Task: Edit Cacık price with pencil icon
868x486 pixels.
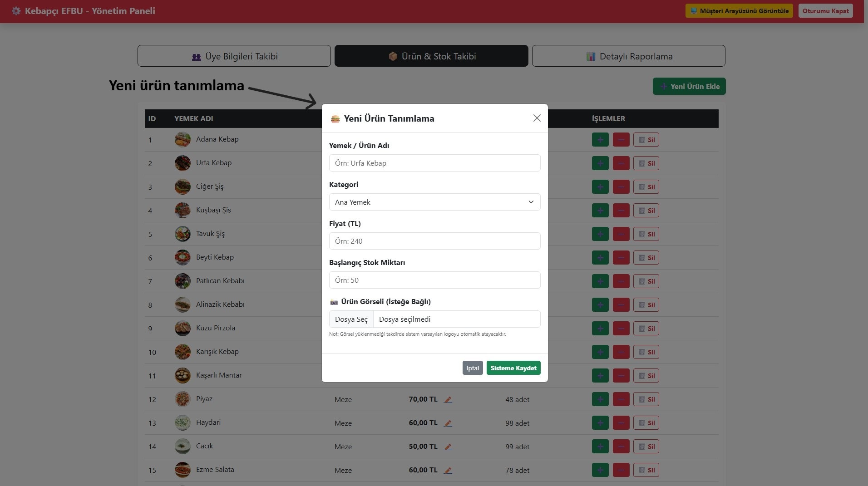Action: click(448, 447)
